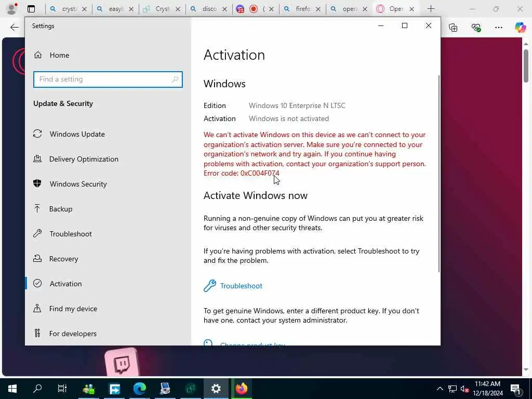Go back in the Edge browser
This screenshot has height=399, width=532.
[x=14, y=28]
